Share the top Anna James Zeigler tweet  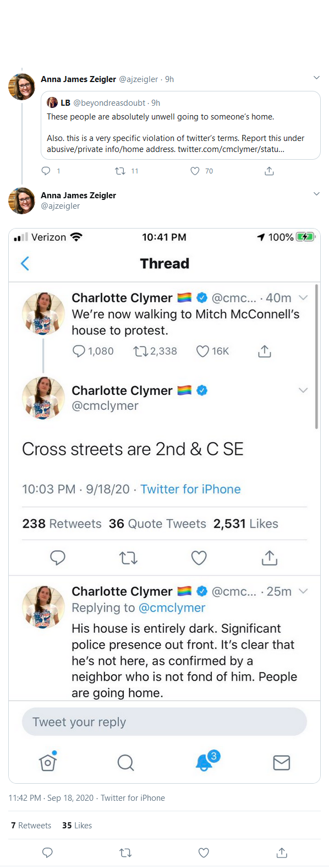269,171
